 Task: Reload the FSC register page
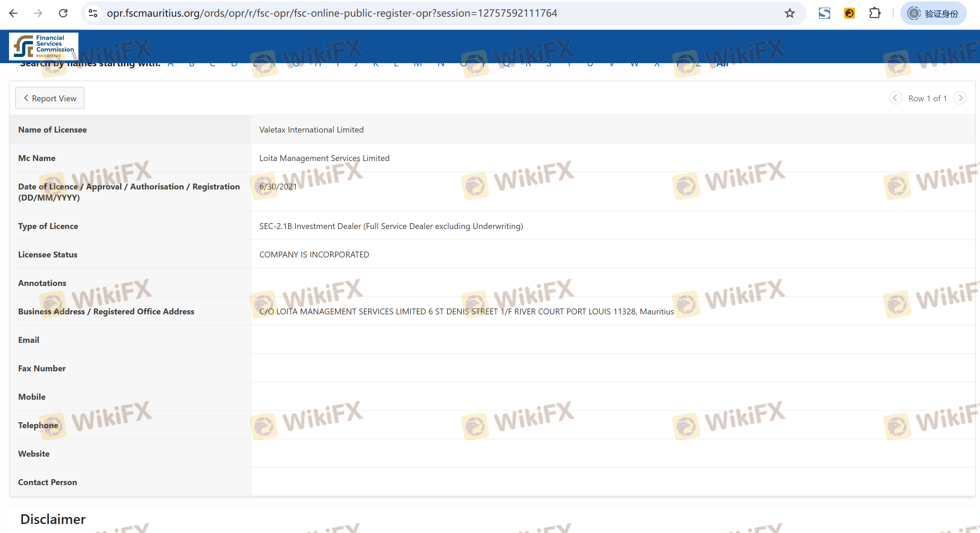point(63,13)
